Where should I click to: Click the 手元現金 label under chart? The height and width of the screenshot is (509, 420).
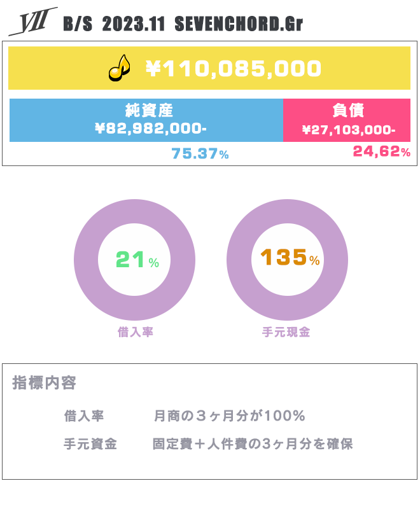286,332
